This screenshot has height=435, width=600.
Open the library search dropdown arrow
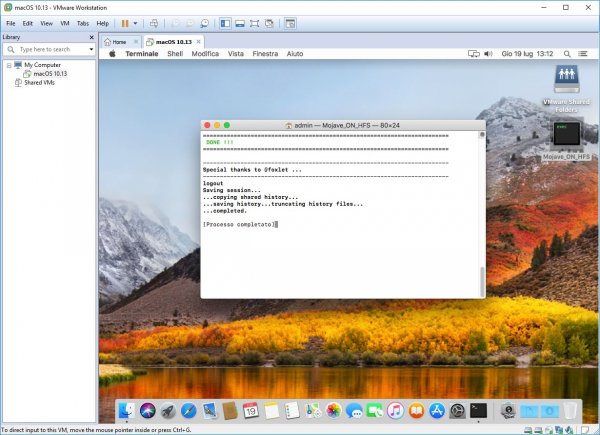tap(91, 49)
